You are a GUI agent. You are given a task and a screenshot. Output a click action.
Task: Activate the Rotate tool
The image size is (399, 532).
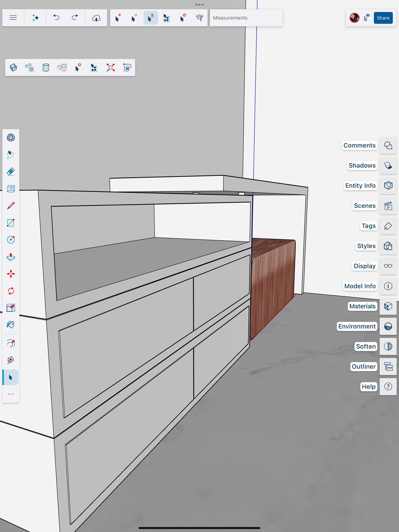[x=11, y=291]
